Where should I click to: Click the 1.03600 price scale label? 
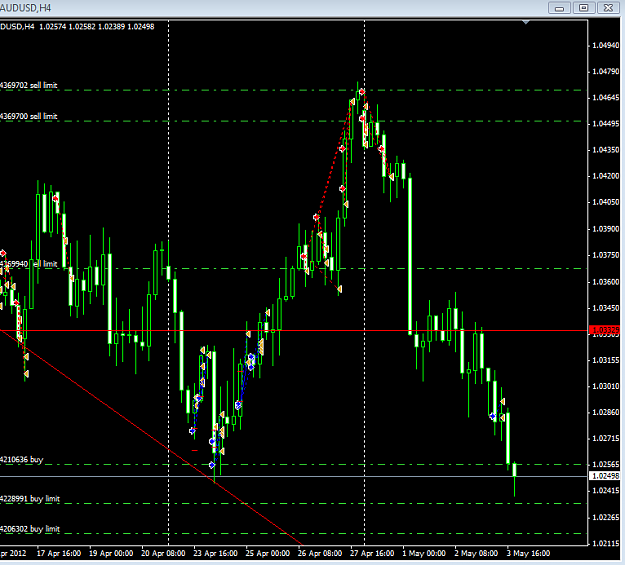[x=606, y=282]
